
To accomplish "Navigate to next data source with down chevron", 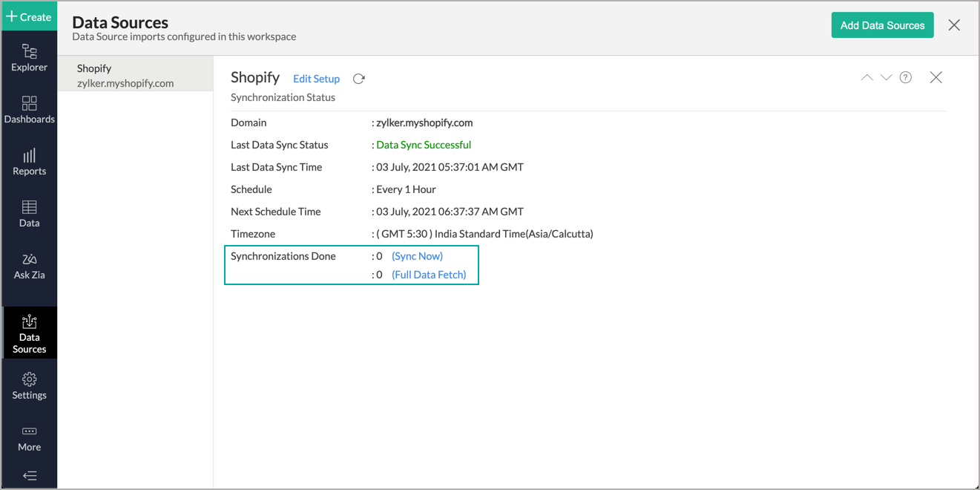I will 886,77.
